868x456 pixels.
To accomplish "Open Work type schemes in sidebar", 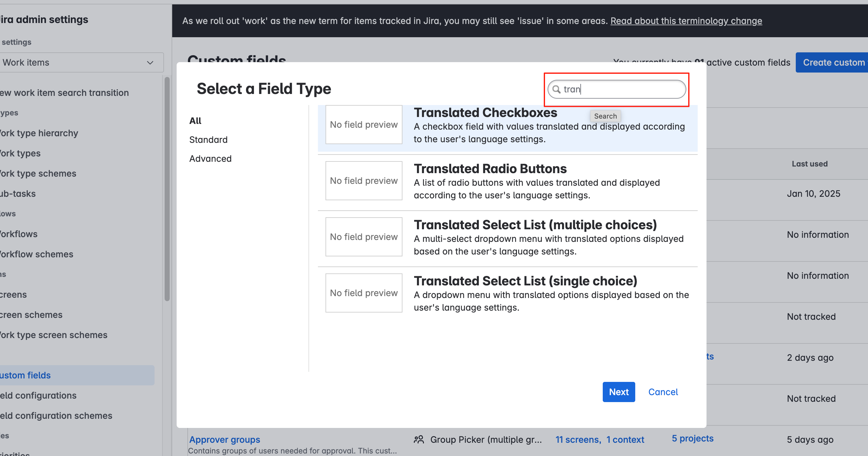I will coord(38,173).
